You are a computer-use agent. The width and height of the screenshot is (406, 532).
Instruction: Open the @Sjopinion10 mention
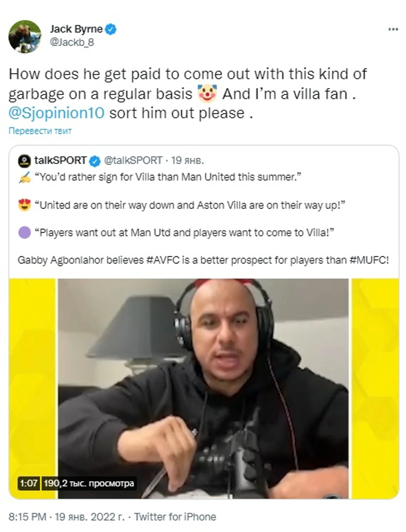57,113
